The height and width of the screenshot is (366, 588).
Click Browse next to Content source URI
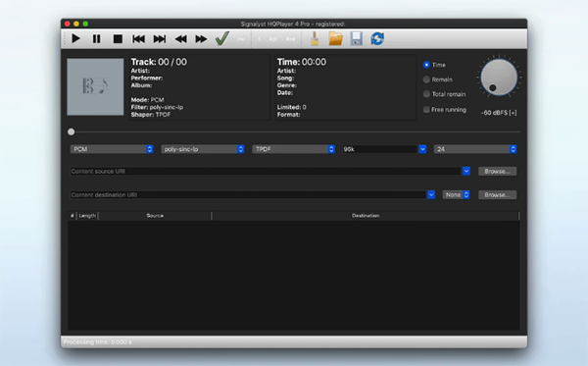click(497, 171)
